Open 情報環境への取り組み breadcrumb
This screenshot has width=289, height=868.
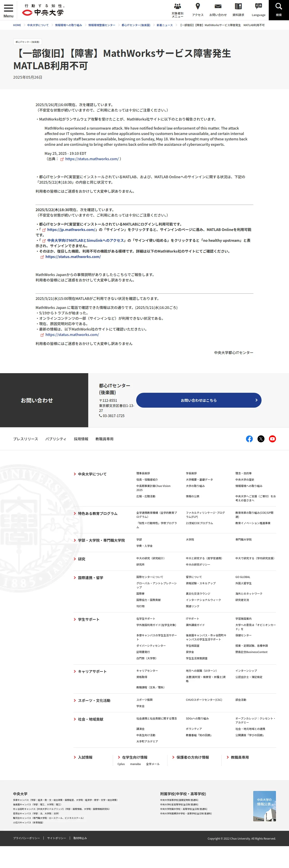click(x=68, y=25)
